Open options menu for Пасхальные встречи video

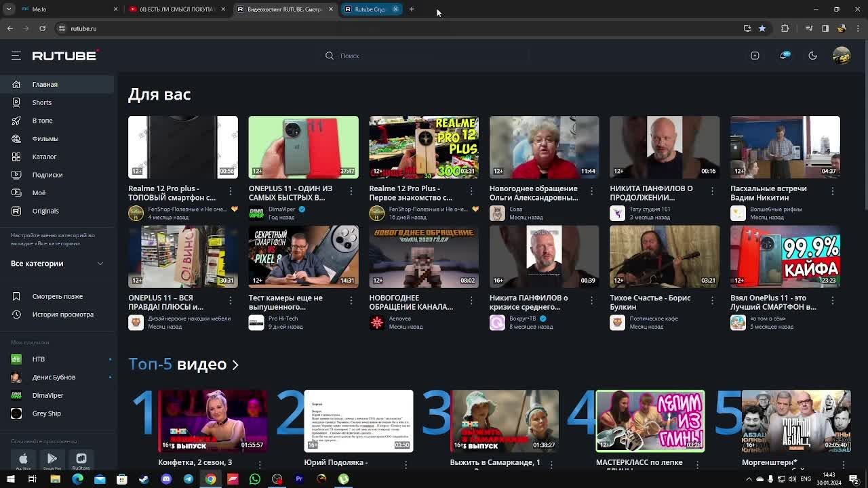point(833,192)
